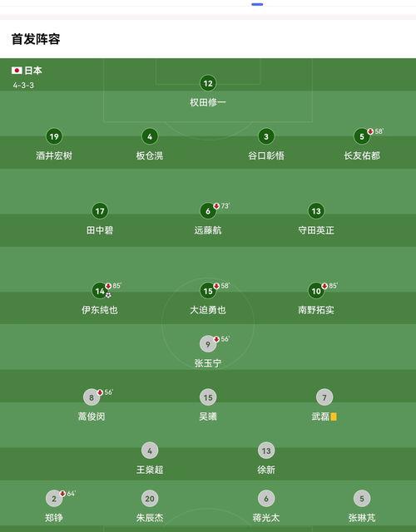Open number 20 badge 朱辰杰
416x532 pixels.
(x=150, y=499)
